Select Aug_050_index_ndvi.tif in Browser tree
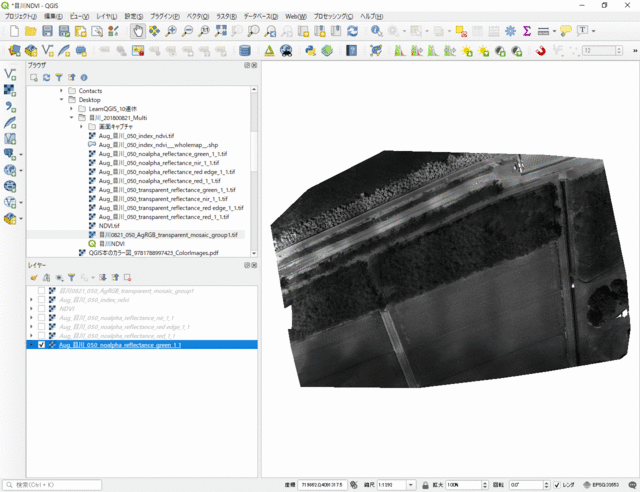The image size is (640, 492). pyautogui.click(x=136, y=136)
